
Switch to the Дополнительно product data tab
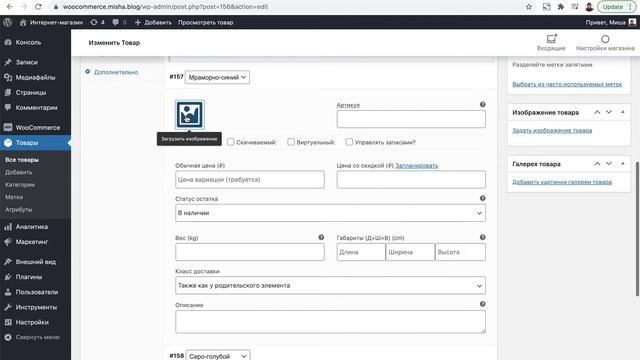[x=116, y=72]
